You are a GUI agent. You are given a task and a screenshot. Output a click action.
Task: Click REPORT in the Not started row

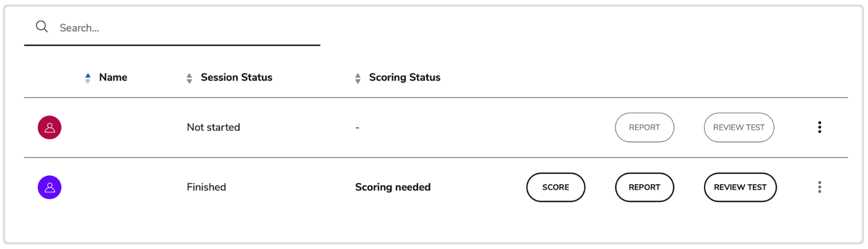tap(644, 127)
